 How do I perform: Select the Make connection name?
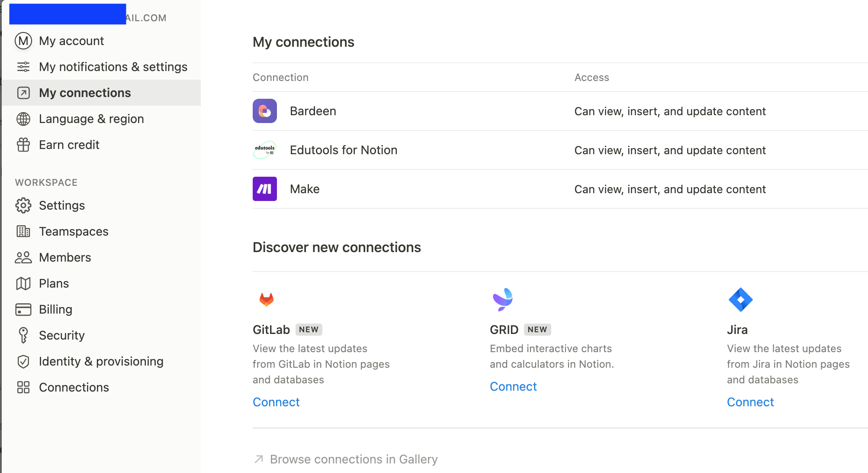coord(305,189)
